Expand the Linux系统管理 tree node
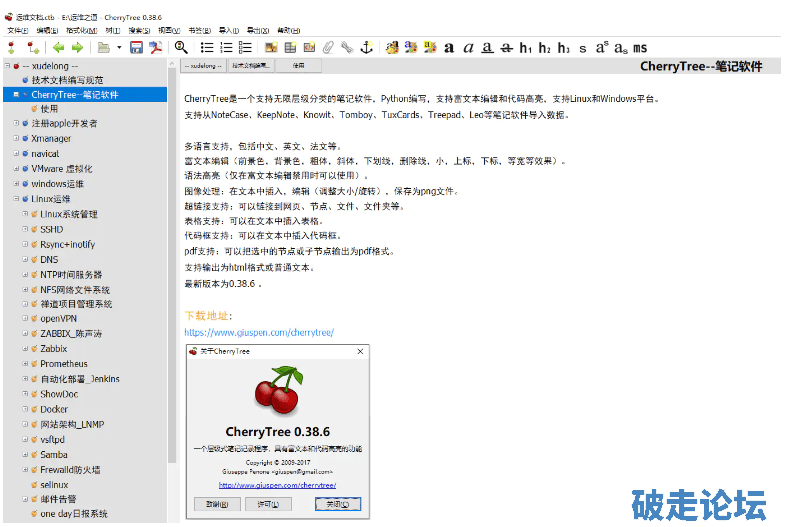Screen dimensions: 786x527 pyautogui.click(x=24, y=214)
